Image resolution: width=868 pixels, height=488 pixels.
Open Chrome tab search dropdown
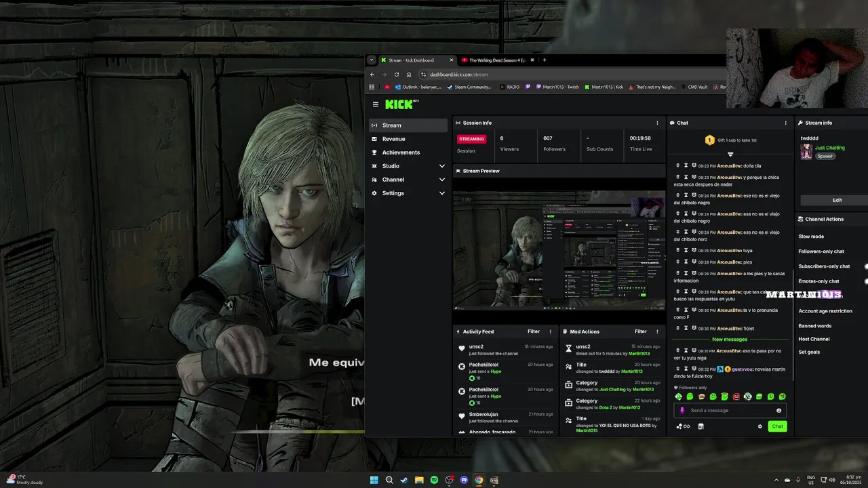point(372,60)
